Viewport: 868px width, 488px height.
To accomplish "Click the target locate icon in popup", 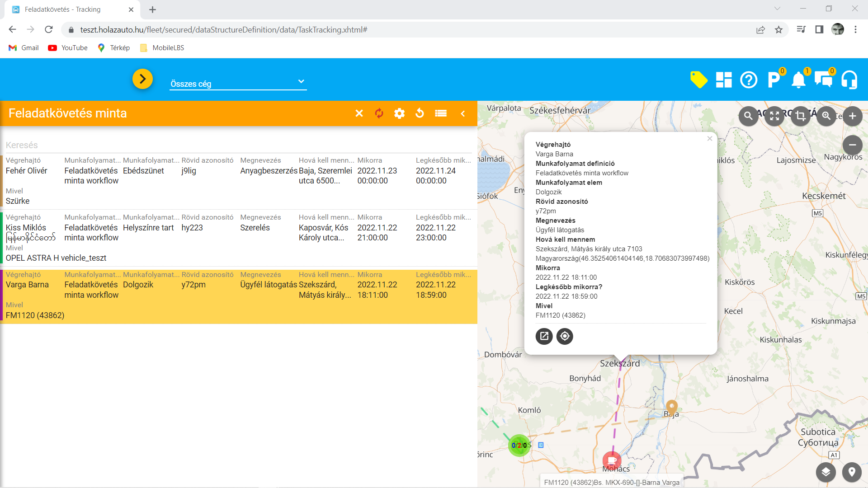I will [565, 336].
